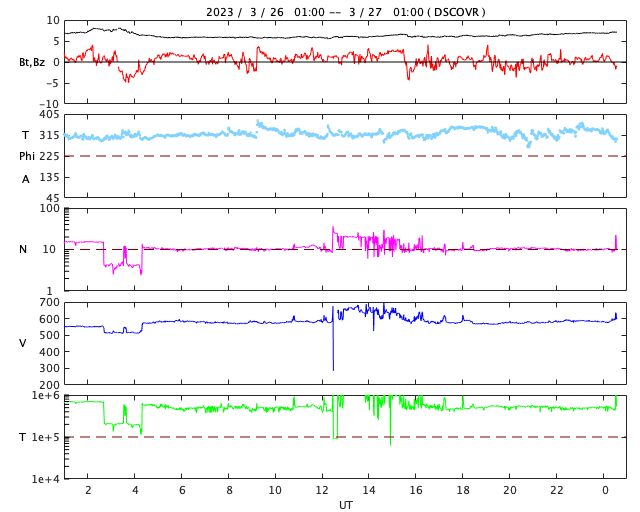Click the "405" tick on Phi axis

49,115
